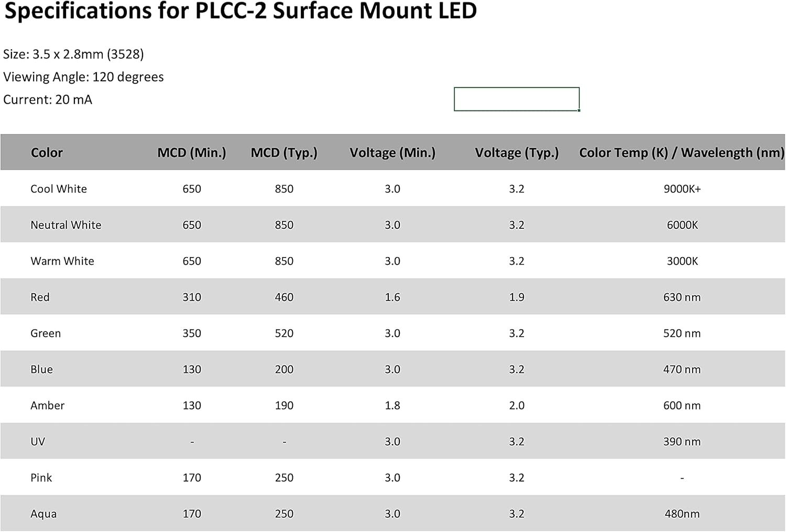Select the Neutral White cell

tap(66, 225)
